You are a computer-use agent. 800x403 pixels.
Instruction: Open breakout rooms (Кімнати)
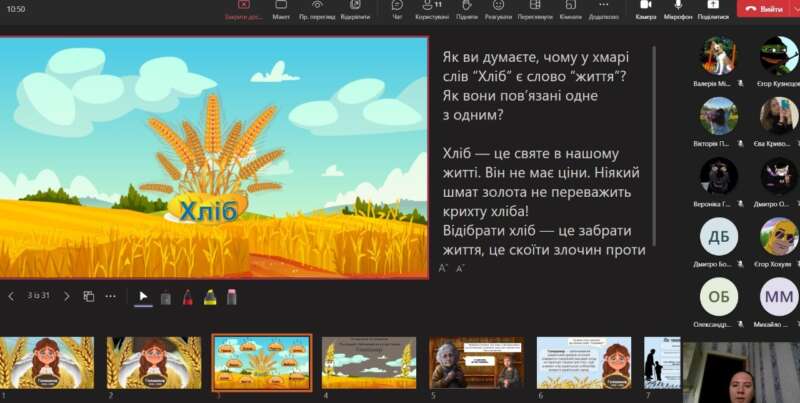(x=570, y=9)
